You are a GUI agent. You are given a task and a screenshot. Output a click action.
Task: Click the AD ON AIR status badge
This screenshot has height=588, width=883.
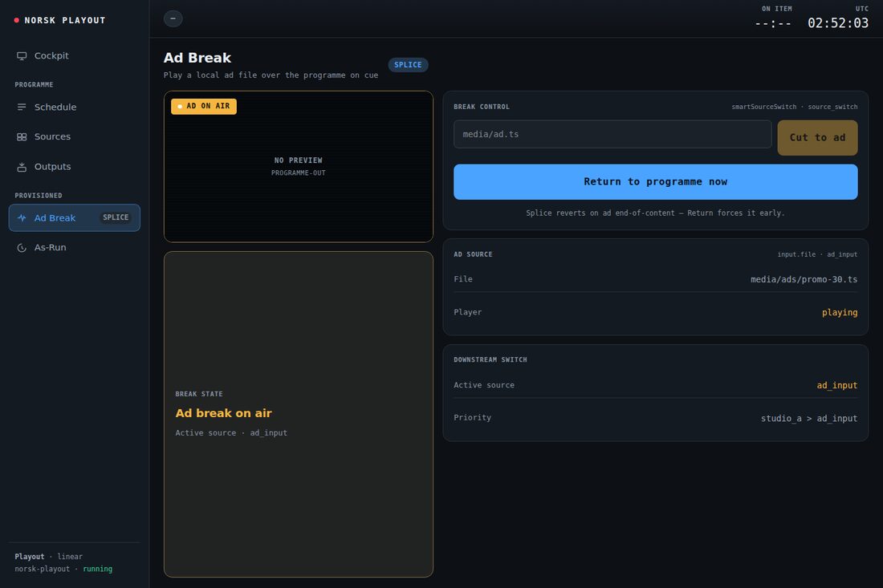click(x=204, y=106)
